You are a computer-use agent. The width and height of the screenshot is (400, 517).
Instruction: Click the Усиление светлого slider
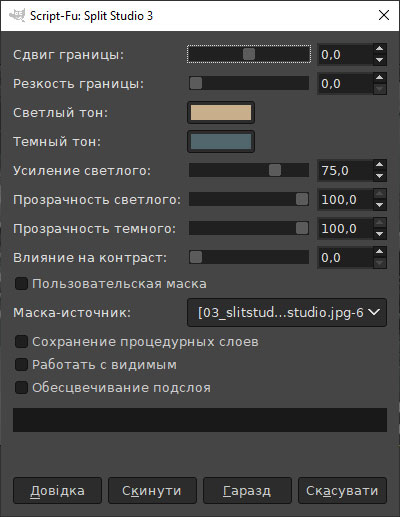[x=249, y=170]
